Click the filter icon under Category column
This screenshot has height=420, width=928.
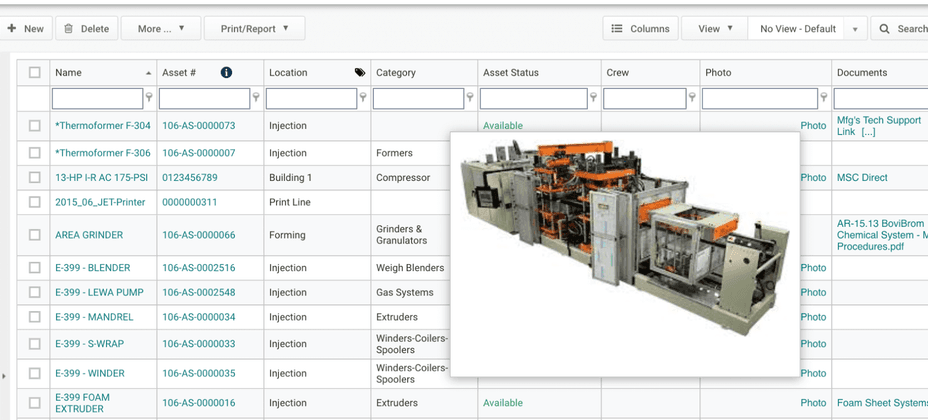[471, 98]
